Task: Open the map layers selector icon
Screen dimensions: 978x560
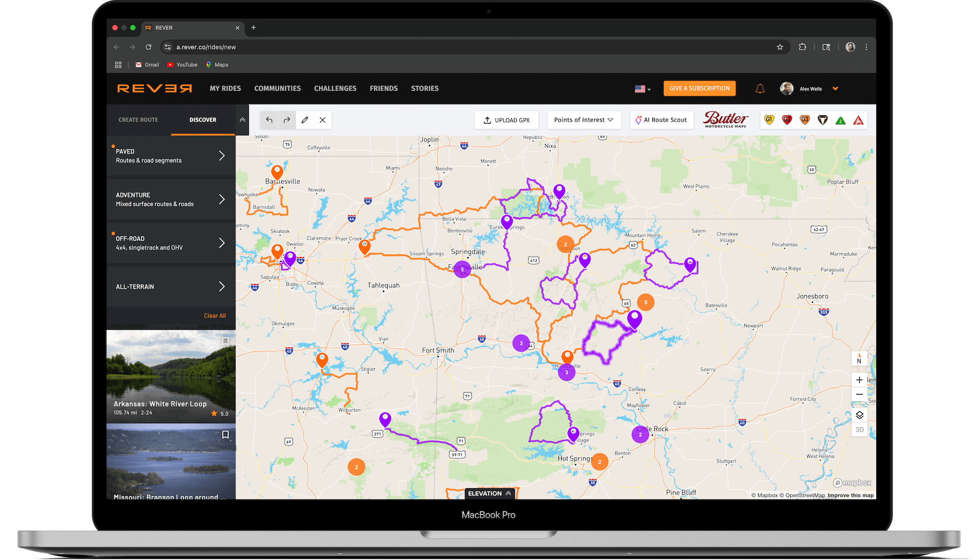Action: (859, 415)
